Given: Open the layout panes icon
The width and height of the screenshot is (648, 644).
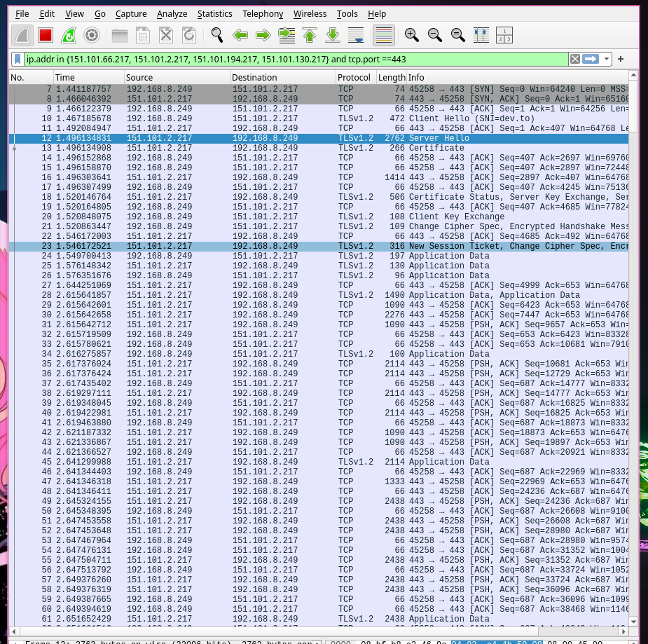Looking at the screenshot, I should coord(504,35).
